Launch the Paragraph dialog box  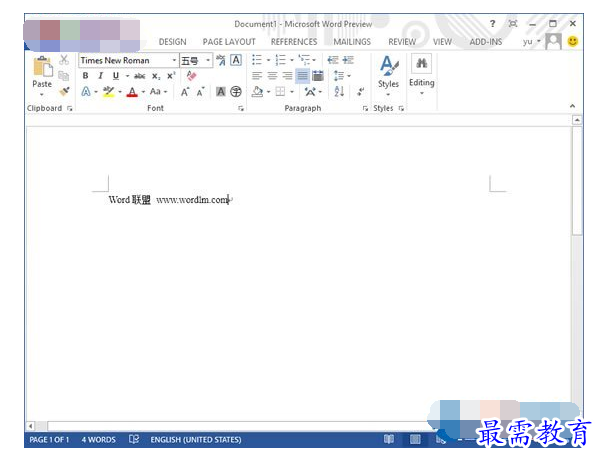(x=365, y=109)
